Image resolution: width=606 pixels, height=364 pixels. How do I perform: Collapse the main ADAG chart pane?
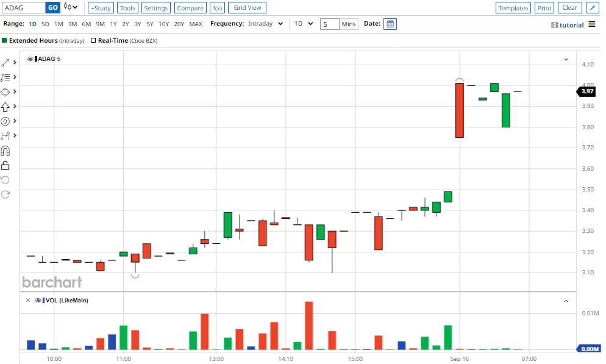[566, 60]
